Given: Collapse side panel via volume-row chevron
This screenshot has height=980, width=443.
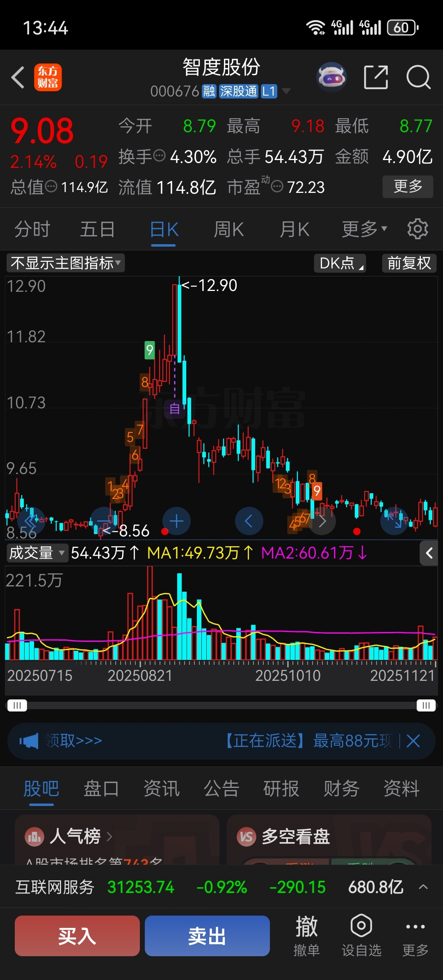Looking at the screenshot, I should pos(429,553).
